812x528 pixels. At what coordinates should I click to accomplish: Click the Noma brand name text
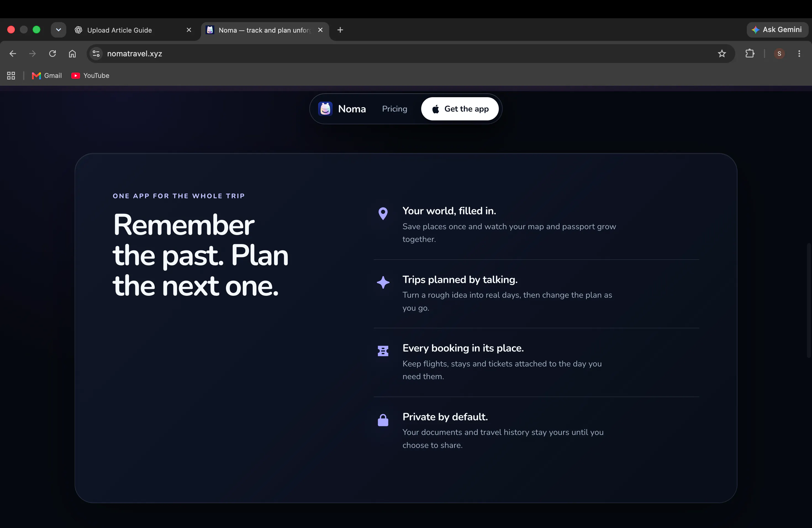[x=352, y=109]
